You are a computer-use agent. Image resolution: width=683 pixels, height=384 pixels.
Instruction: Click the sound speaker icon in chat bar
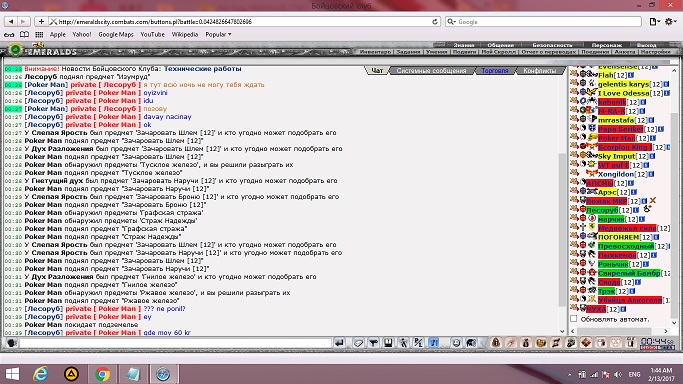tap(471, 343)
